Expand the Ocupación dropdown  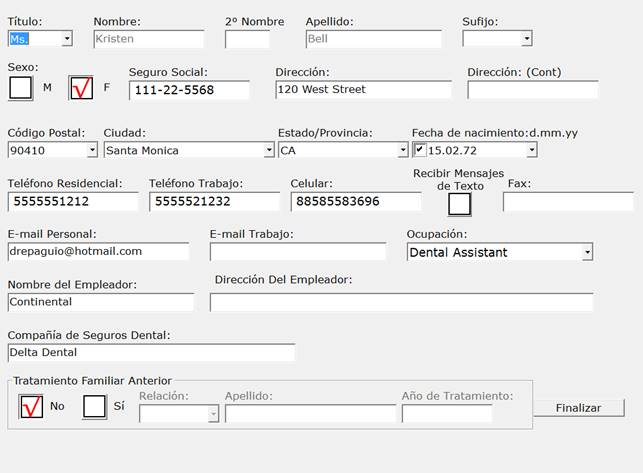(587, 252)
